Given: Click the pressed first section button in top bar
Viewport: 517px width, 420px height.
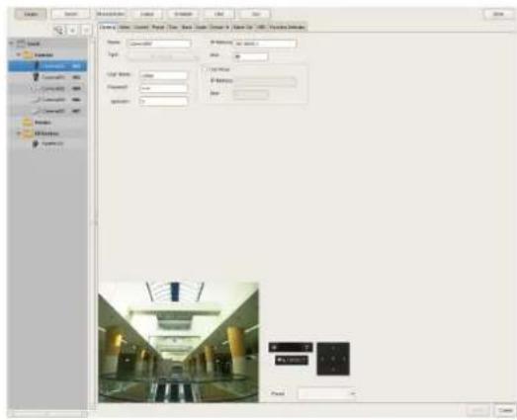Looking at the screenshot, I should (31, 14).
